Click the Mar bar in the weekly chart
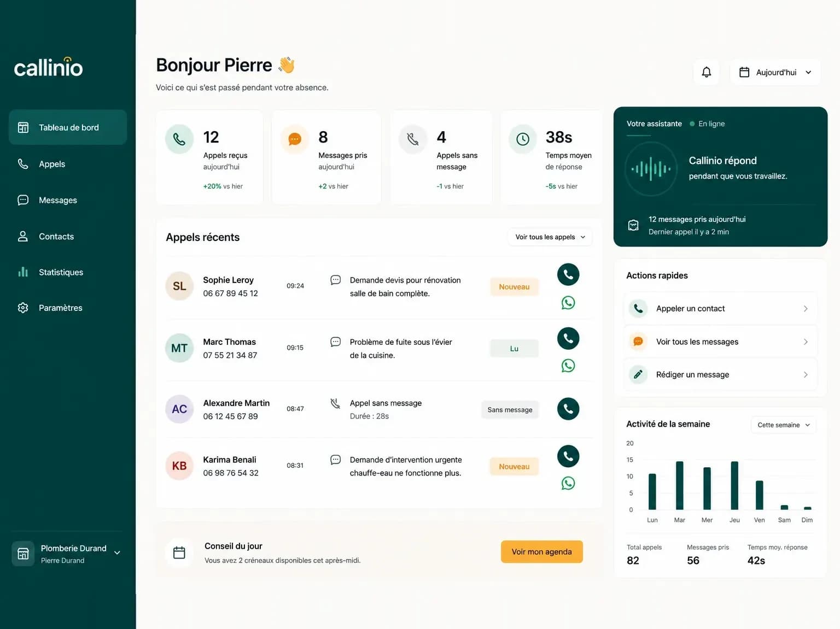 coord(679,485)
